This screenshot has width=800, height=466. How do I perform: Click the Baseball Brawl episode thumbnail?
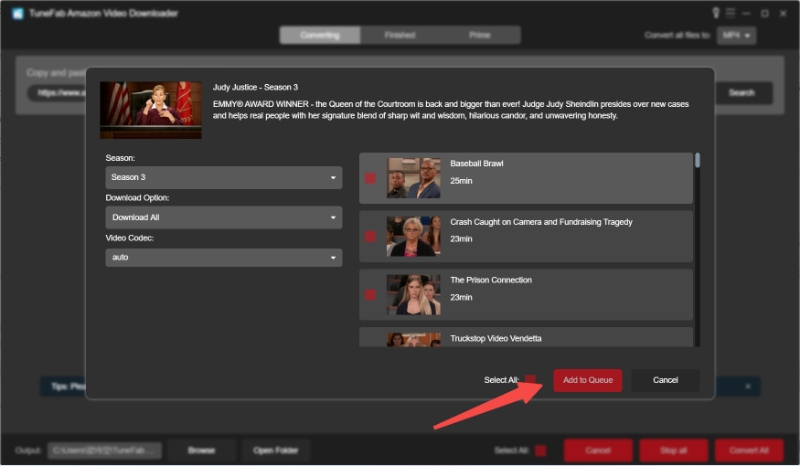pyautogui.click(x=413, y=178)
